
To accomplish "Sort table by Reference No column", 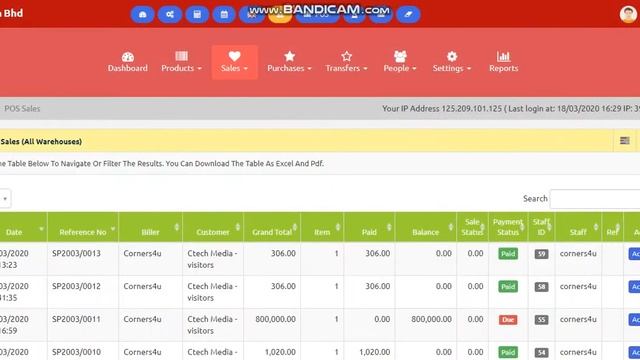I will [83, 227].
